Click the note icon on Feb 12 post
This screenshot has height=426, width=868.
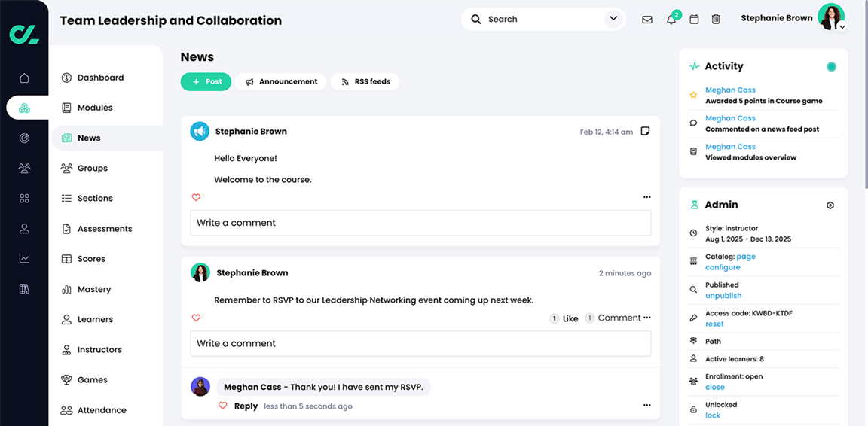645,131
